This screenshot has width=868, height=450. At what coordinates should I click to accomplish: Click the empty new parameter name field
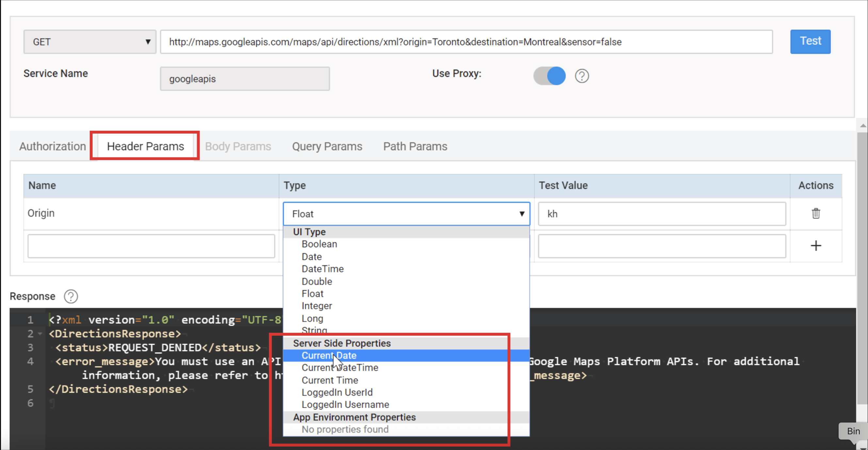[x=151, y=246]
